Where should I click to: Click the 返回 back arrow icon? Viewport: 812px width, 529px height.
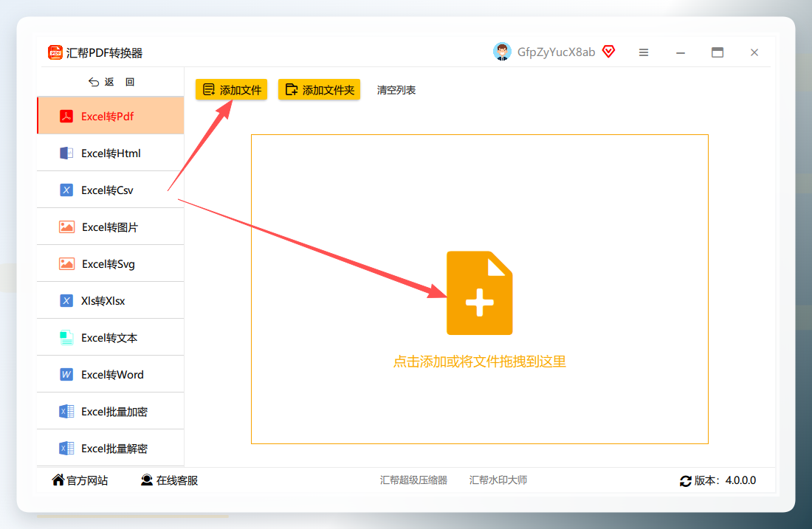[94, 82]
